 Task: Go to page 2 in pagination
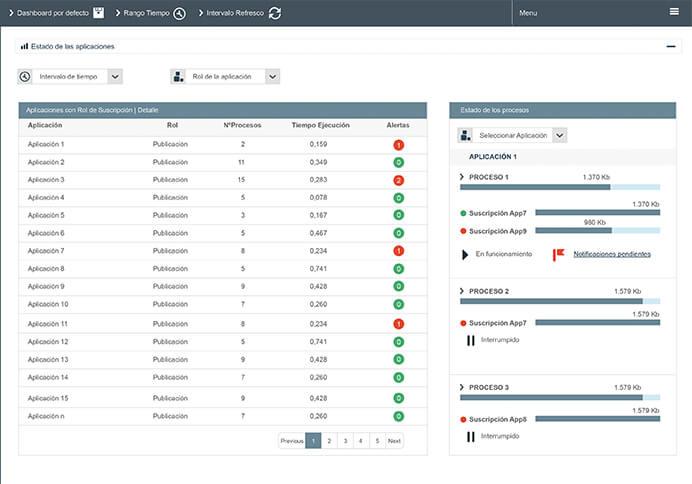click(x=329, y=440)
